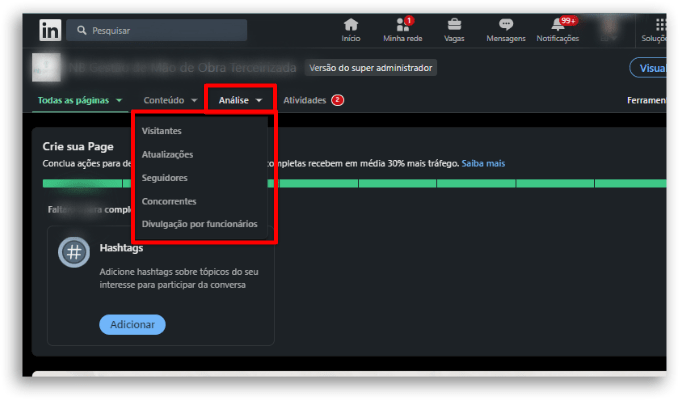Click the Adicionar hashtags button
Screen dimensions: 700x400
coord(132,325)
